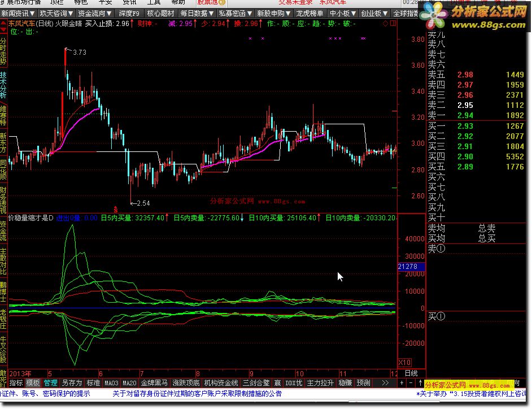Image resolution: width=532 pixels, height=409 pixels.
Task: Open the 主散对比 sidebar tab
Action: pos(3,261)
